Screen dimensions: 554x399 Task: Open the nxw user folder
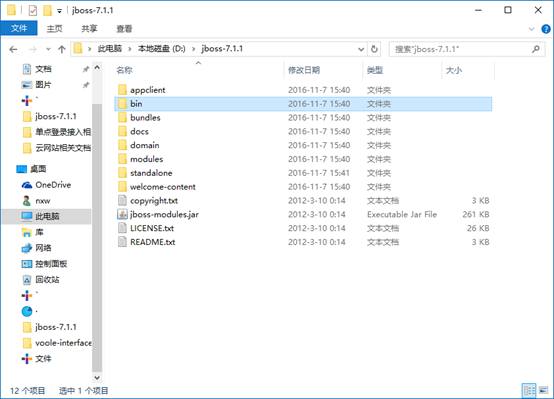(43, 201)
